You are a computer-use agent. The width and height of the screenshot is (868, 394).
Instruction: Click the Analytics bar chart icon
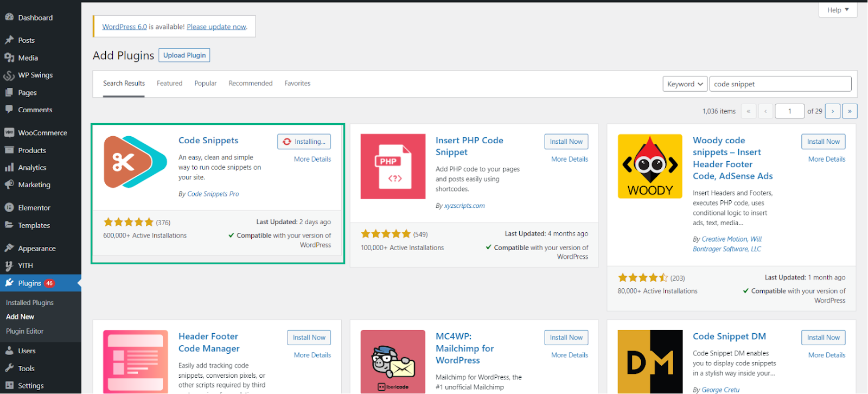coord(9,168)
